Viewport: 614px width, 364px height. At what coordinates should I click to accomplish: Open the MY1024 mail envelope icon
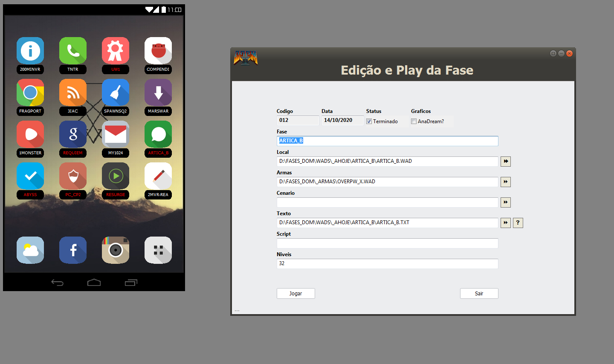point(116,134)
